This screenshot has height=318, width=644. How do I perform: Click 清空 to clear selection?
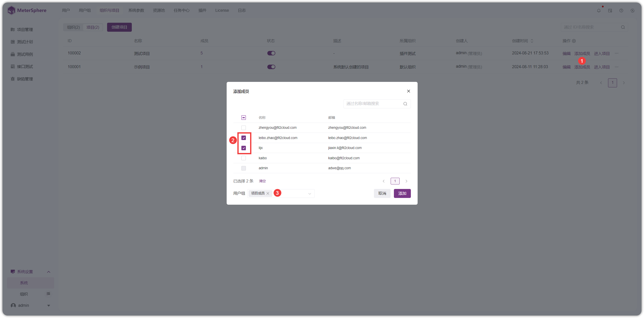click(262, 181)
